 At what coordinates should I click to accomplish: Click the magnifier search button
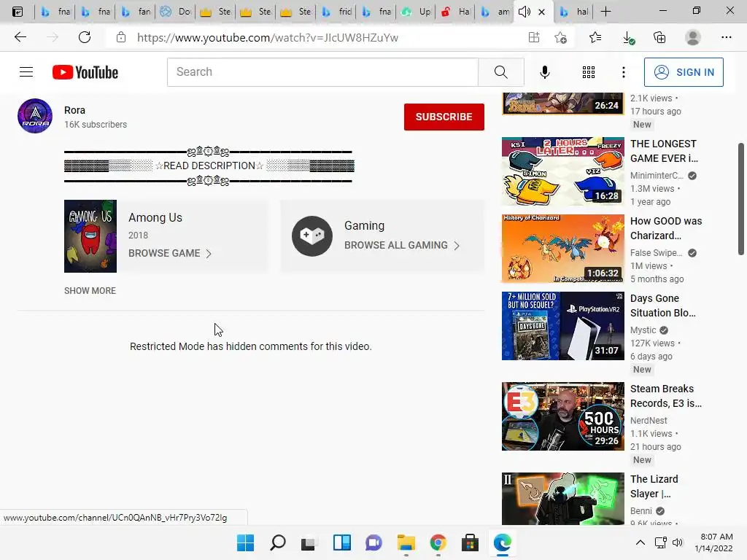500,72
